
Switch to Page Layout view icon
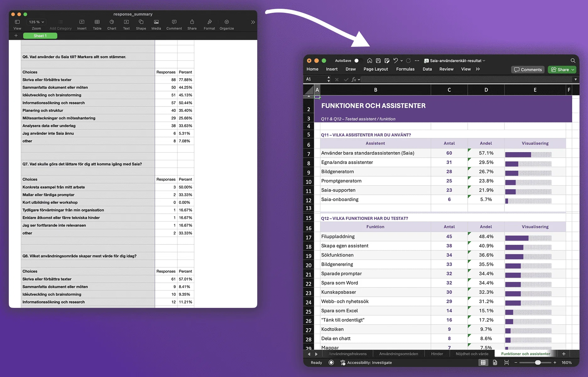point(495,363)
